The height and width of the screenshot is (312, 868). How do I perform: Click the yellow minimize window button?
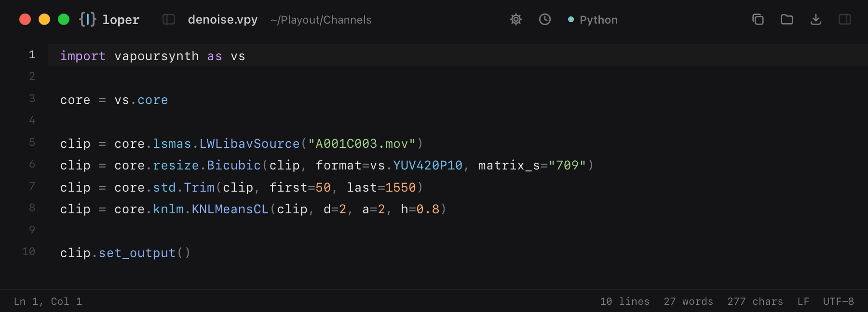tap(44, 19)
